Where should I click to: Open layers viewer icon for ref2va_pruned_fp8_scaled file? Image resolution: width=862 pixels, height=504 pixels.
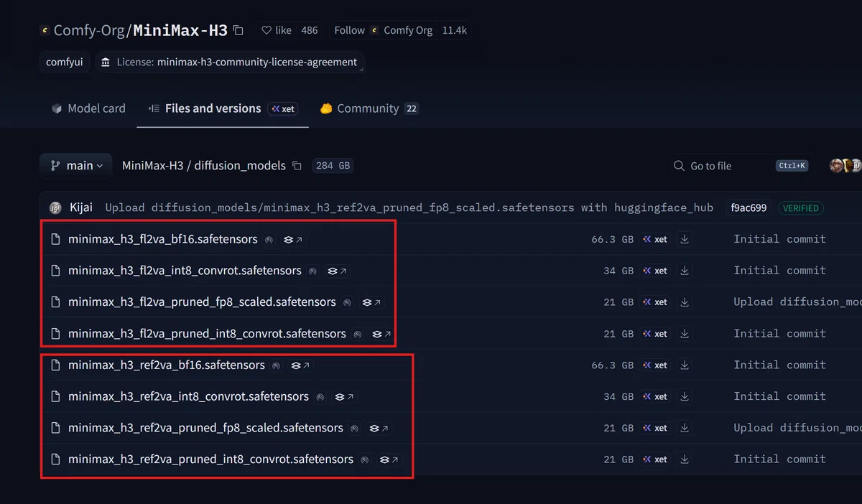point(379,429)
